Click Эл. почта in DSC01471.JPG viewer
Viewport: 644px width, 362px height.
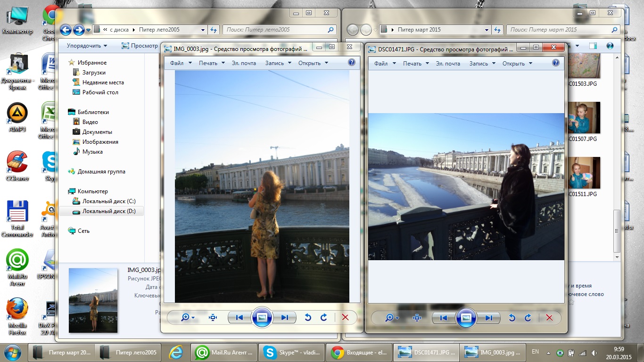click(x=448, y=63)
